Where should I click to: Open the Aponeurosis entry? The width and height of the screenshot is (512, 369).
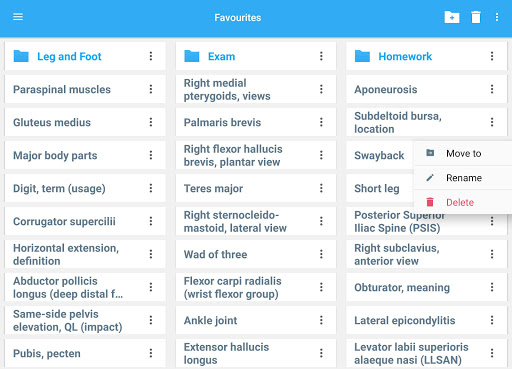click(x=426, y=89)
